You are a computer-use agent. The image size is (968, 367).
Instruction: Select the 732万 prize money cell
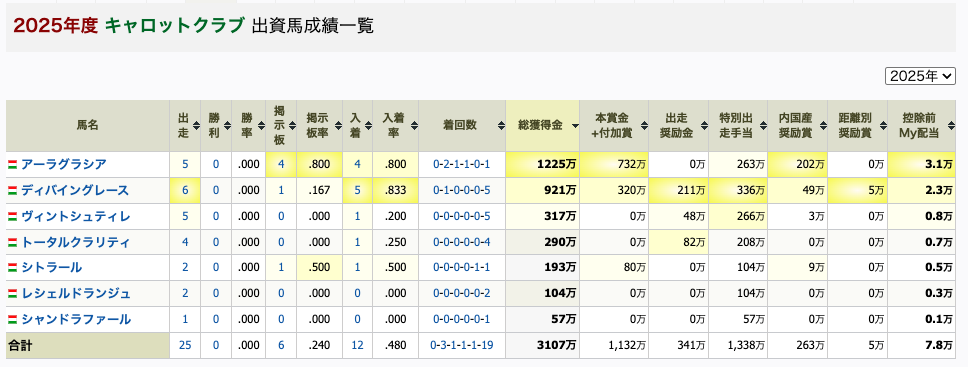pyautogui.click(x=614, y=164)
